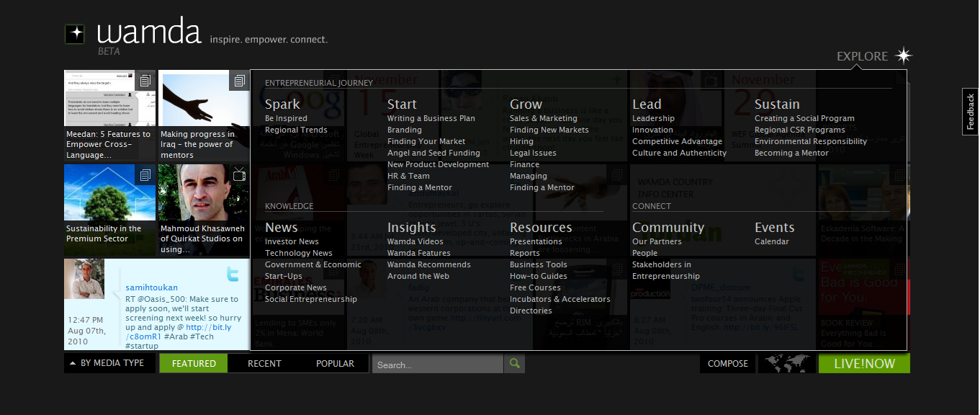Open Writing a Business Plan

pos(431,118)
